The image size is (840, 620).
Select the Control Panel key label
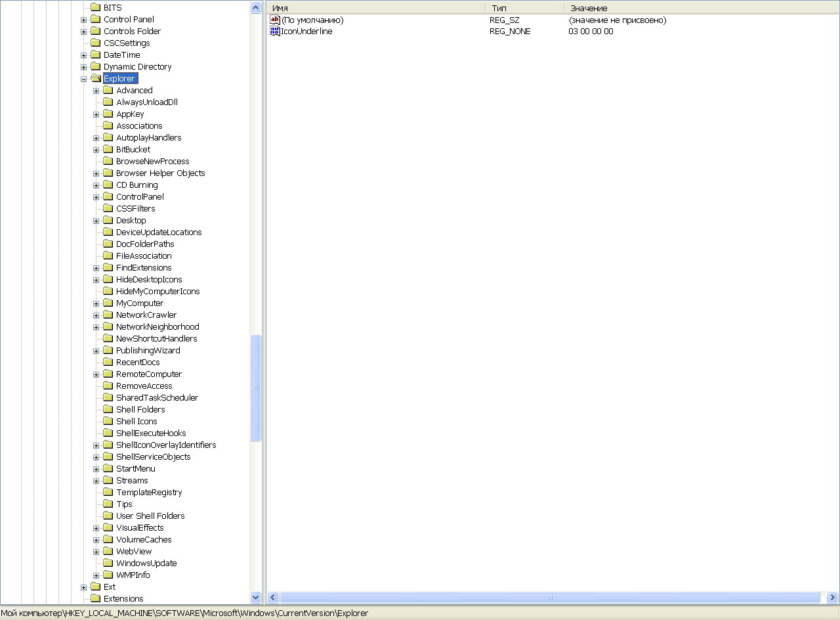(129, 20)
